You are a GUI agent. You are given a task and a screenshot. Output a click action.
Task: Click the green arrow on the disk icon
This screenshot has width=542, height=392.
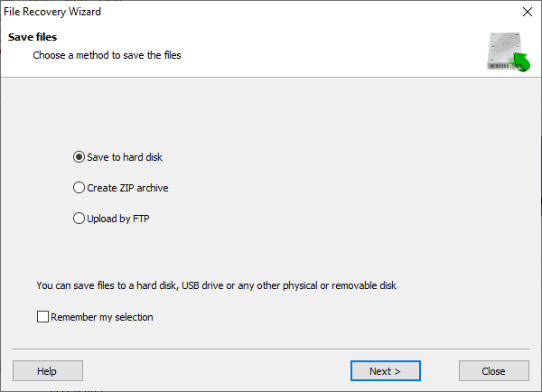[x=519, y=62]
